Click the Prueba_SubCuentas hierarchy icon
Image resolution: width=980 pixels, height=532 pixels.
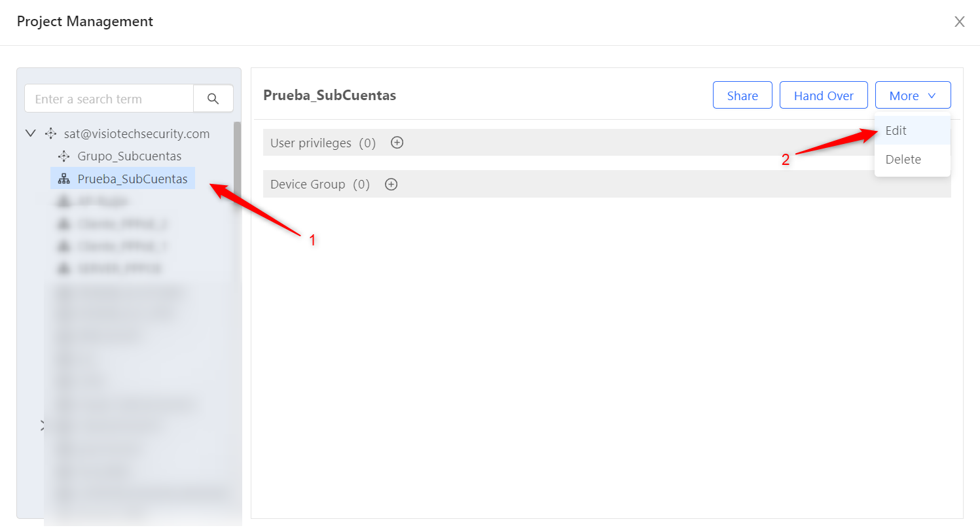(64, 179)
